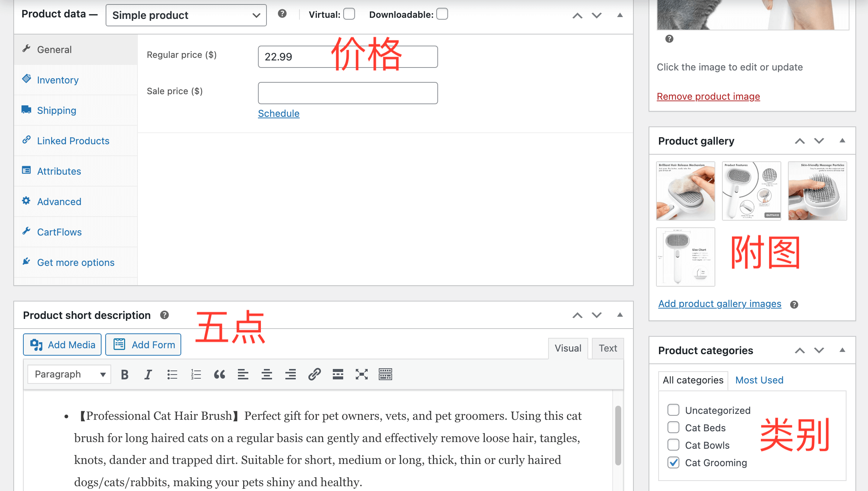Open the General product data tab

click(x=76, y=50)
